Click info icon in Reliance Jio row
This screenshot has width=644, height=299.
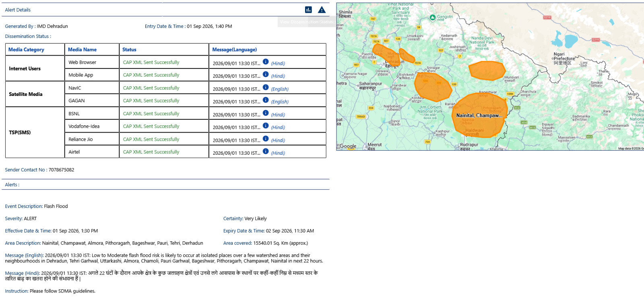pos(266,139)
